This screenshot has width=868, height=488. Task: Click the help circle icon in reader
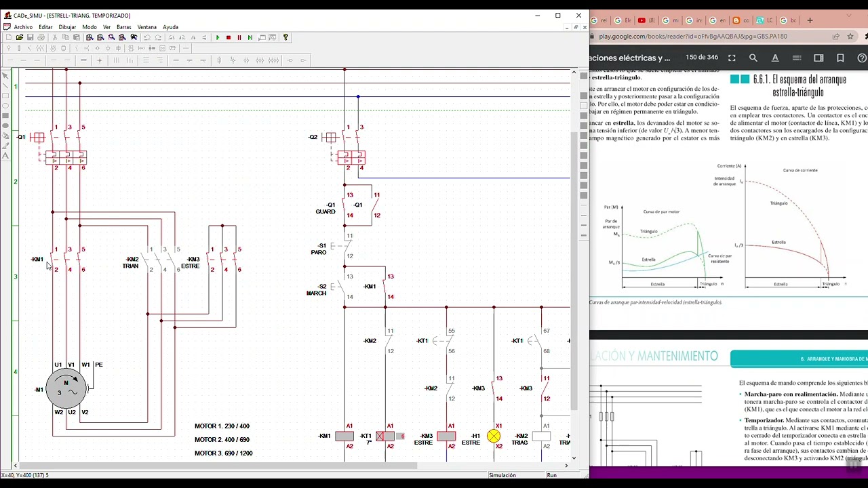point(862,58)
